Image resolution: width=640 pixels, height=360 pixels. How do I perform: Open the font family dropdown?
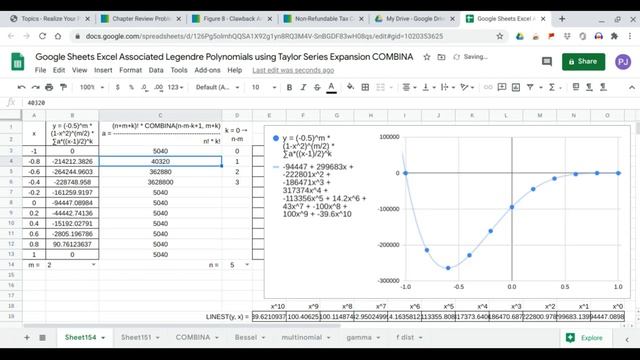pyautogui.click(x=217, y=87)
